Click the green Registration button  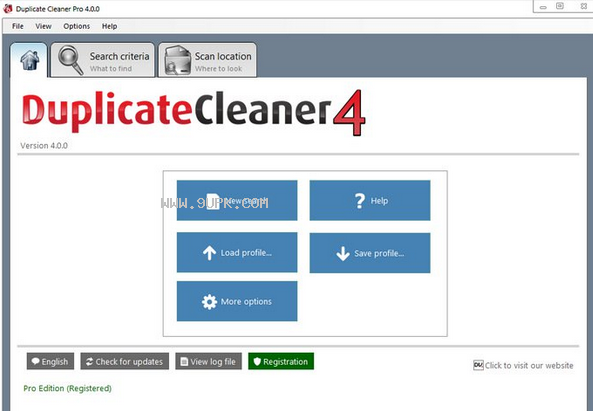pyautogui.click(x=281, y=361)
